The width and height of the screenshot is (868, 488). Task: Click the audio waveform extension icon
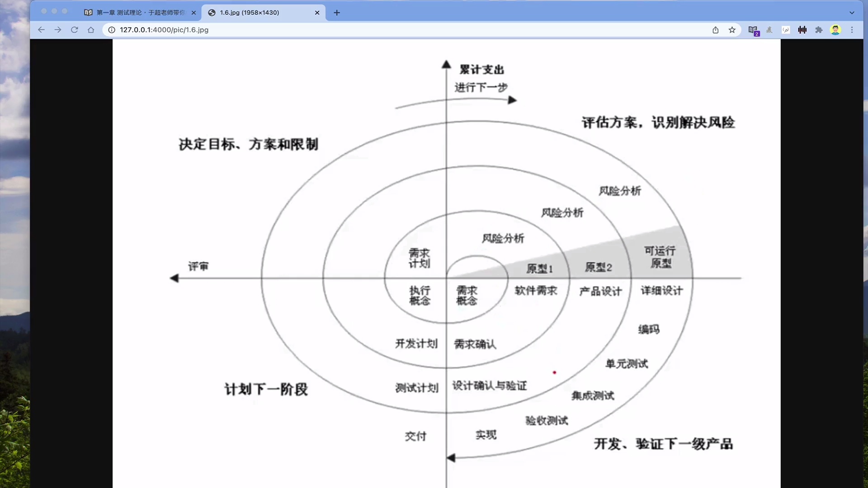click(x=802, y=30)
